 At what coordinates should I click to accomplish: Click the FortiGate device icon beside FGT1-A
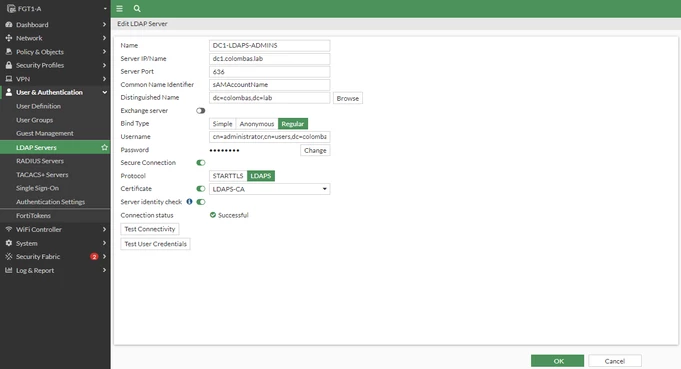11,8
